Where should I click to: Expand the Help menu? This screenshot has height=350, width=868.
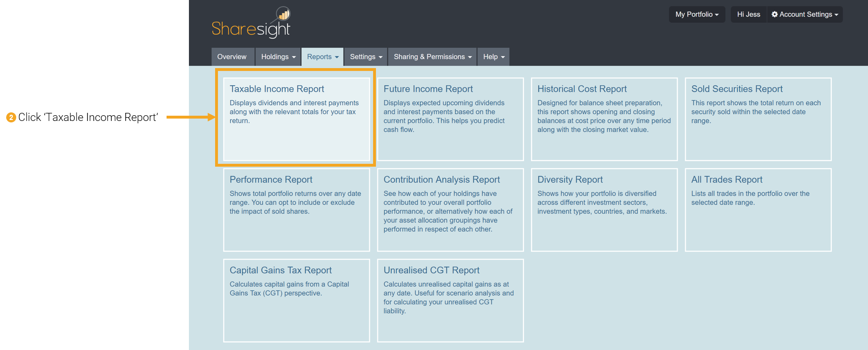493,57
